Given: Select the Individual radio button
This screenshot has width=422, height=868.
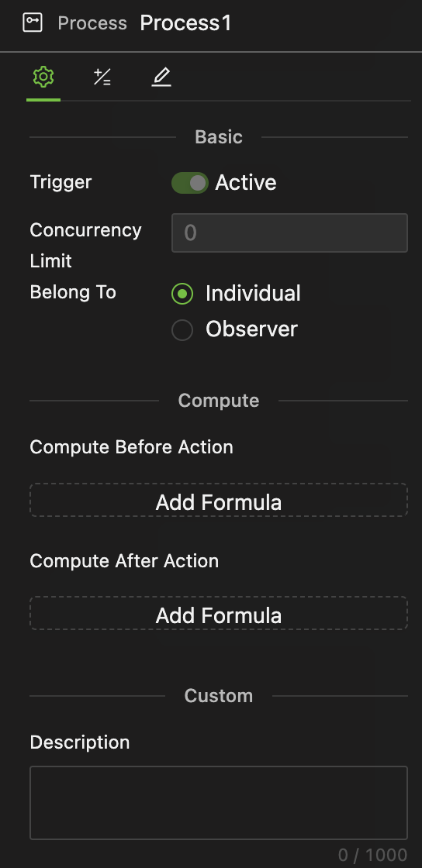Looking at the screenshot, I should (x=182, y=294).
